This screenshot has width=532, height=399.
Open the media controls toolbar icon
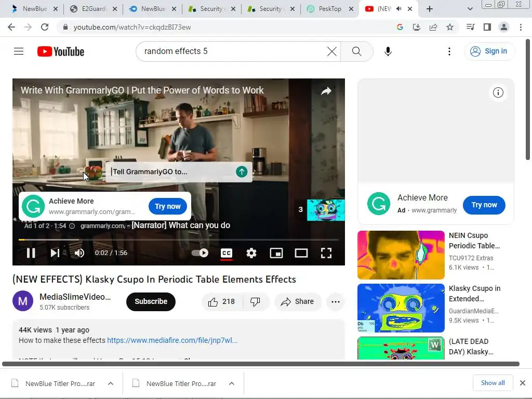click(x=470, y=27)
